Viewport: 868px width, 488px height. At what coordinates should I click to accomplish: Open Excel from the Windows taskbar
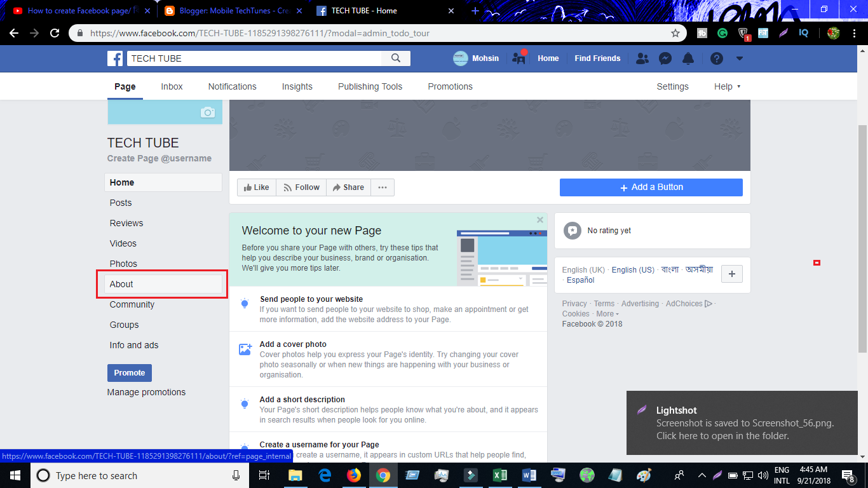click(x=500, y=475)
